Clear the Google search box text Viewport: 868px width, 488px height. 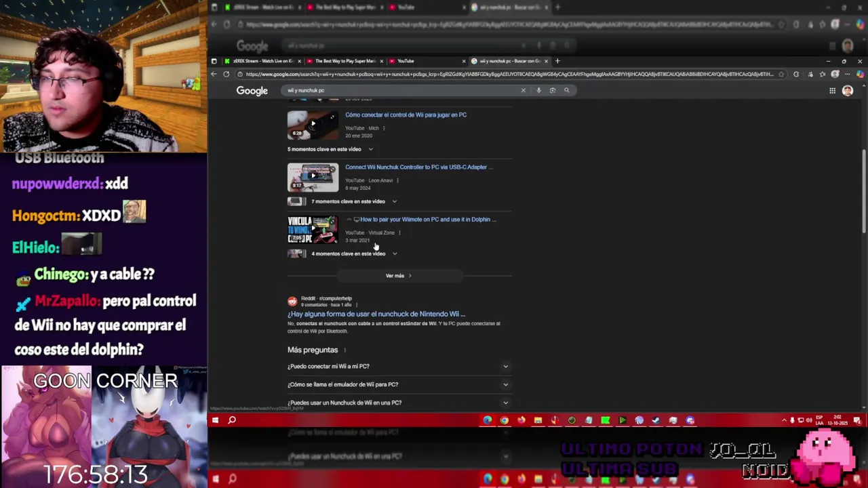coord(523,90)
